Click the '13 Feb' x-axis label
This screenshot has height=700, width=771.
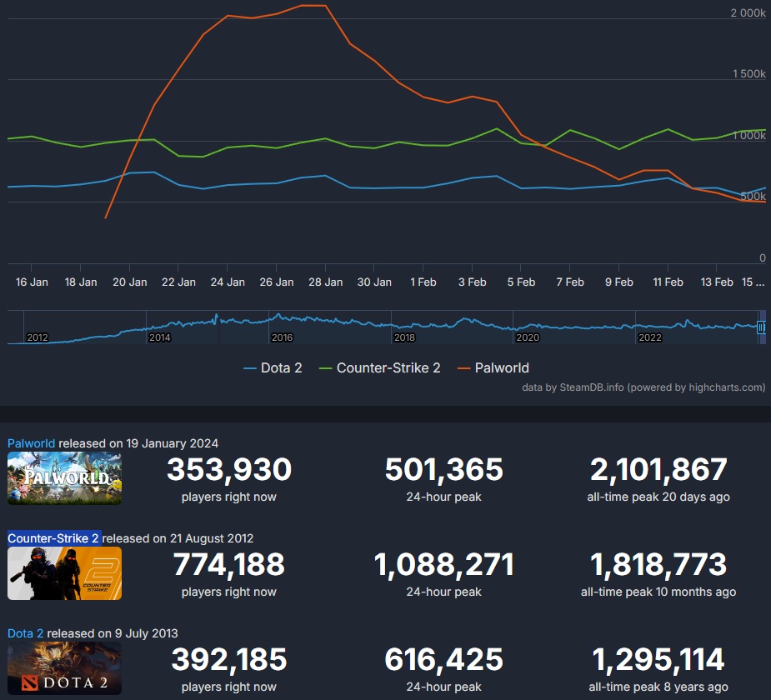(x=717, y=282)
